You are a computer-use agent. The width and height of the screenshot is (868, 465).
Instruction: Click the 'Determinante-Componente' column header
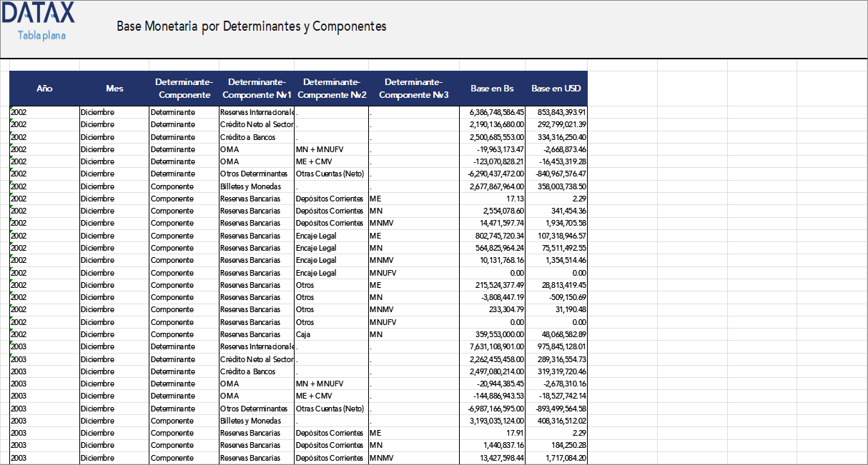pos(184,88)
